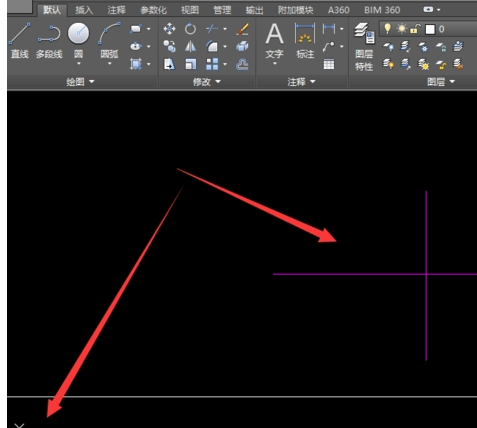
Task: Open the Fillet tool dropdown arrow
Action: pyautogui.click(x=225, y=46)
